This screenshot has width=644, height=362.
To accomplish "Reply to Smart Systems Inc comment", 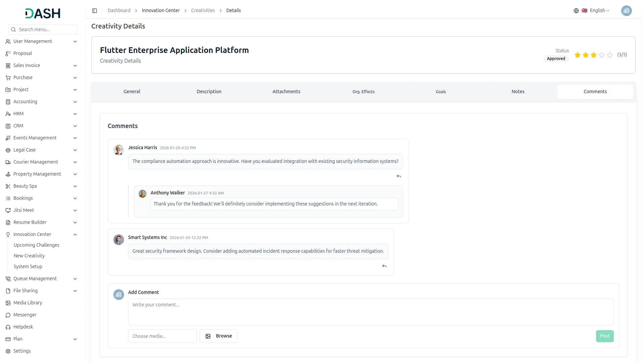I will pos(384,266).
